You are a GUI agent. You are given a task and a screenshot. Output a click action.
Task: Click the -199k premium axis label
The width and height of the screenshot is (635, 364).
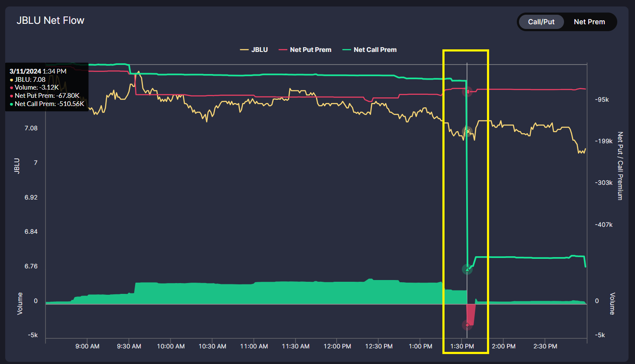(603, 141)
